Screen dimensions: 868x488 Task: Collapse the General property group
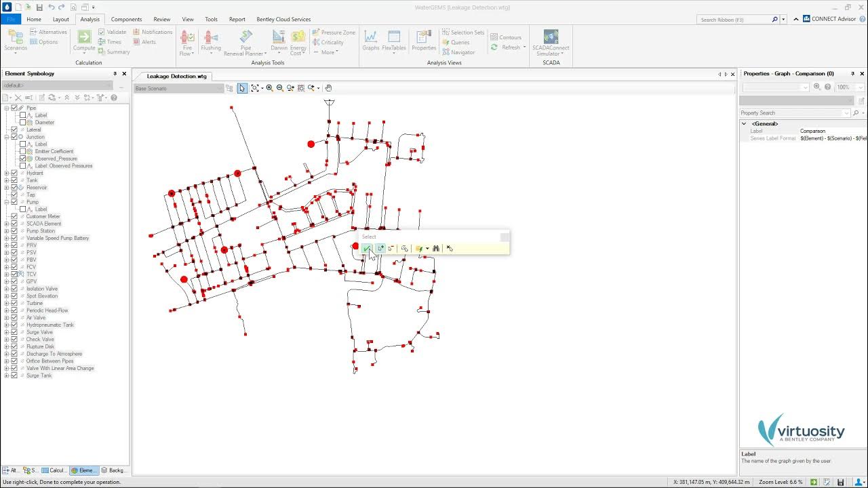(x=744, y=123)
